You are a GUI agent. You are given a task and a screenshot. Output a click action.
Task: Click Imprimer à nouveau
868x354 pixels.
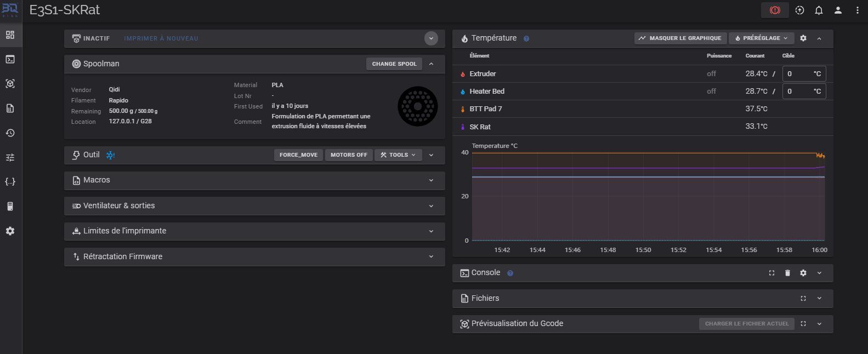(161, 38)
